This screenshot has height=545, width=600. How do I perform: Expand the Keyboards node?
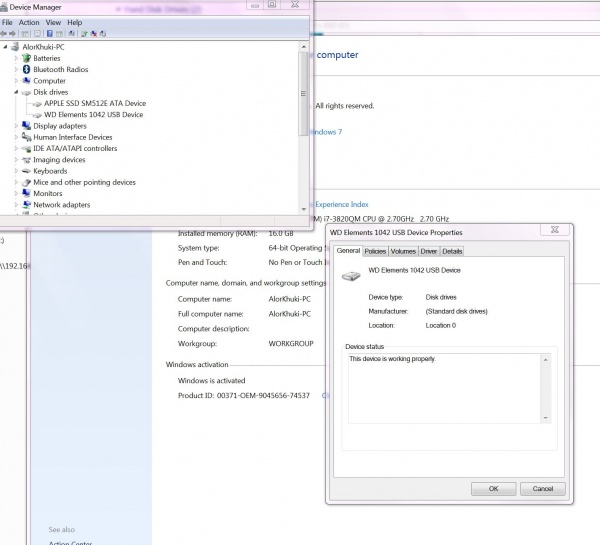[16, 171]
